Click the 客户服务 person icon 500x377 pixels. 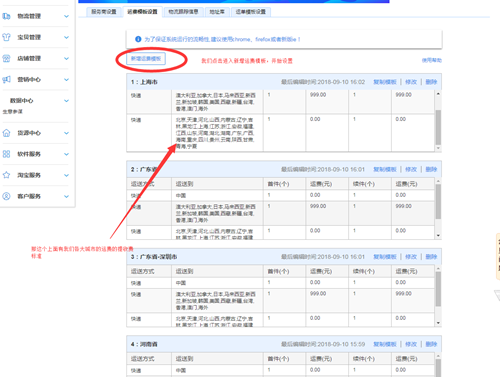[x=6, y=196]
